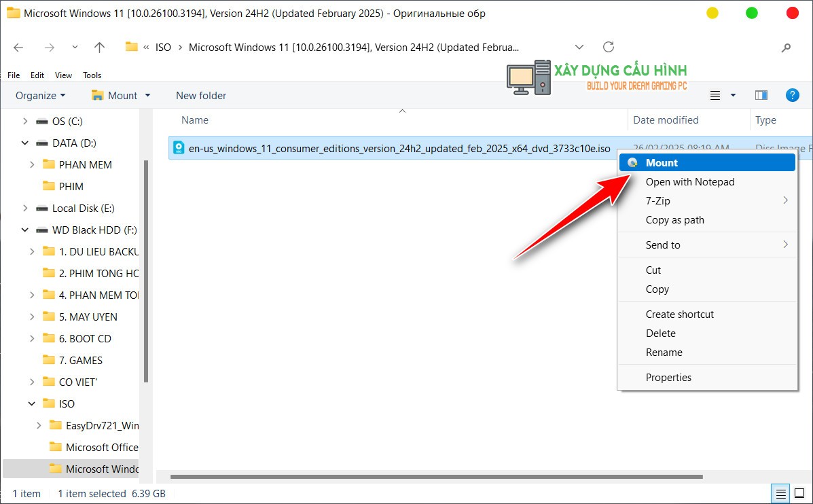Refresh the current folder view
813x504 pixels.
click(x=609, y=47)
